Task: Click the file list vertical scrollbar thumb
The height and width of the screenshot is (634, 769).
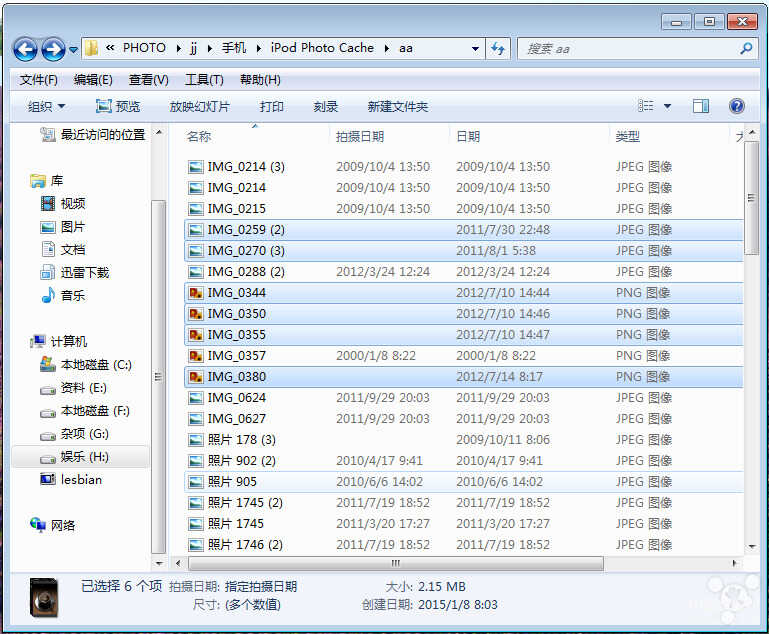Action: pos(751,198)
